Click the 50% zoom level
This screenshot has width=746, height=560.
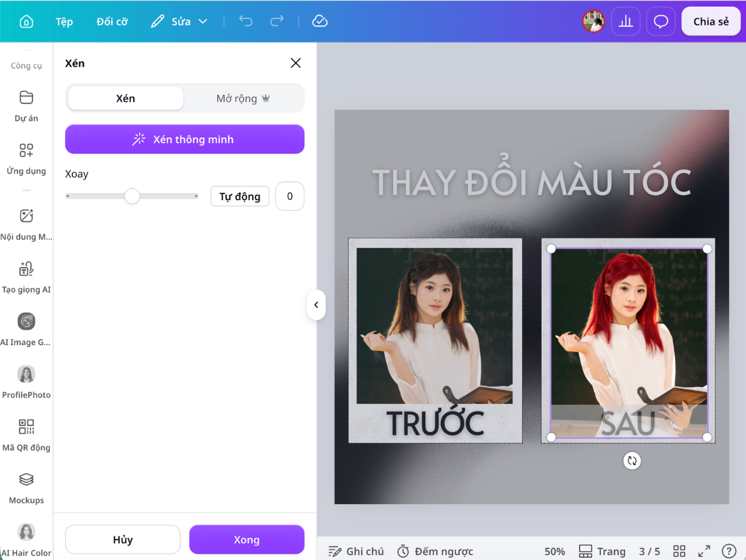tap(554, 551)
